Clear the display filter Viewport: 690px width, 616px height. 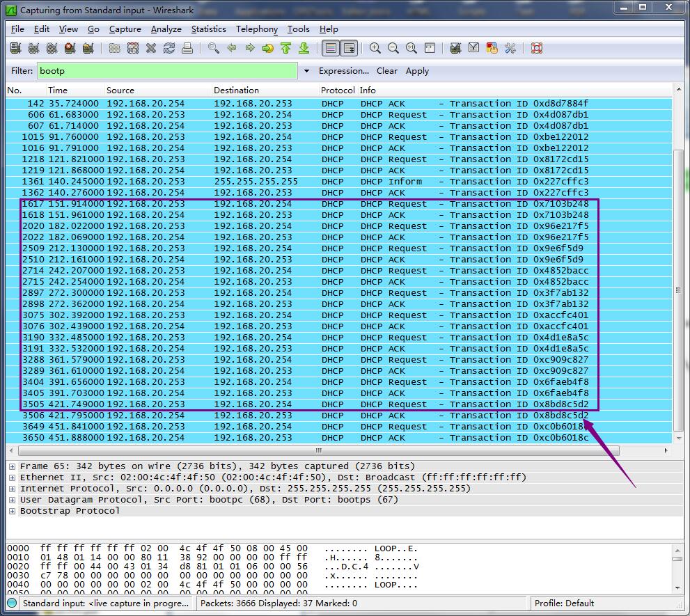(387, 71)
